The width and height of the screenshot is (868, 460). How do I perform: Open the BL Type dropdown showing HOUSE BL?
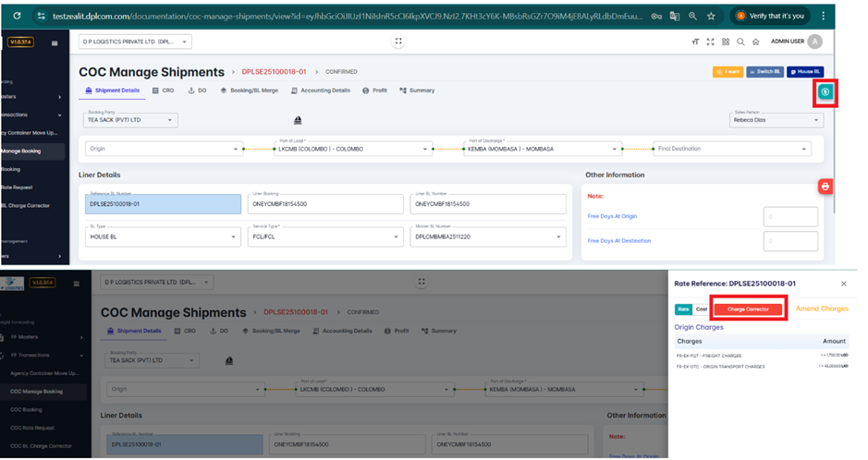tap(163, 237)
